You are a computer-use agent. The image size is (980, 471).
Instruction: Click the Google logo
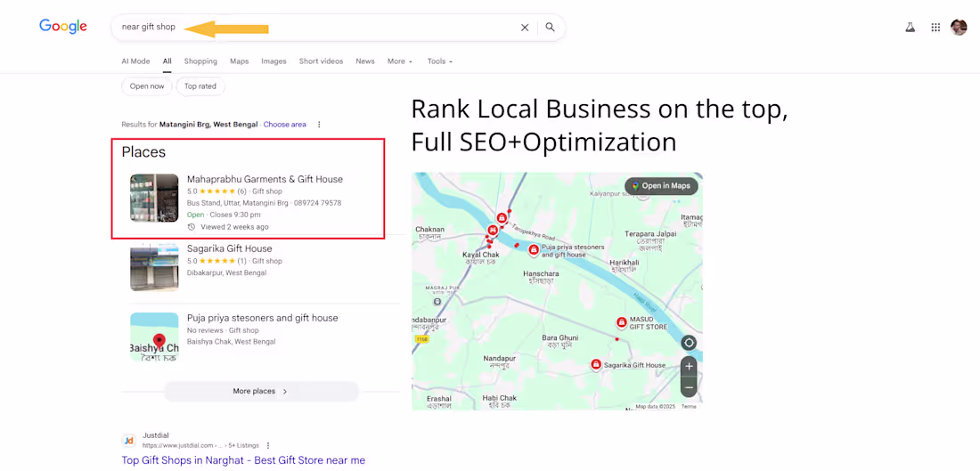pos(63,26)
